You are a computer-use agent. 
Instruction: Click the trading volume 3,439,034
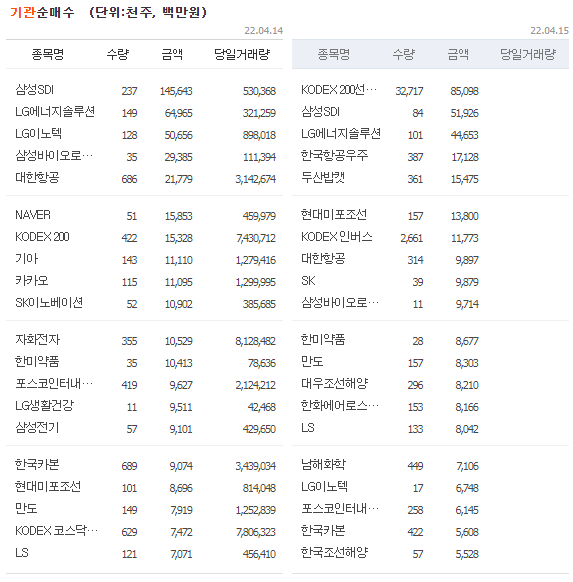tap(255, 466)
